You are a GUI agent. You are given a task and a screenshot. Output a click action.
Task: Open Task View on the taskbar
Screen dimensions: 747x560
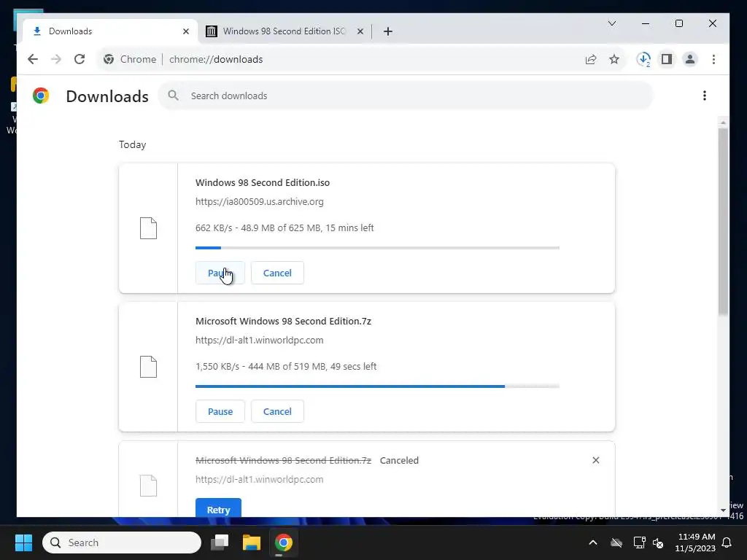[220, 542]
